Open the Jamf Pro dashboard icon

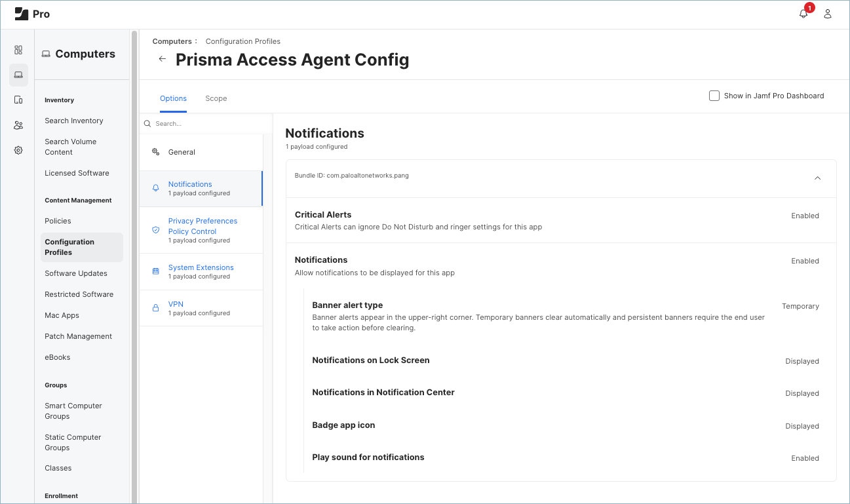click(18, 50)
